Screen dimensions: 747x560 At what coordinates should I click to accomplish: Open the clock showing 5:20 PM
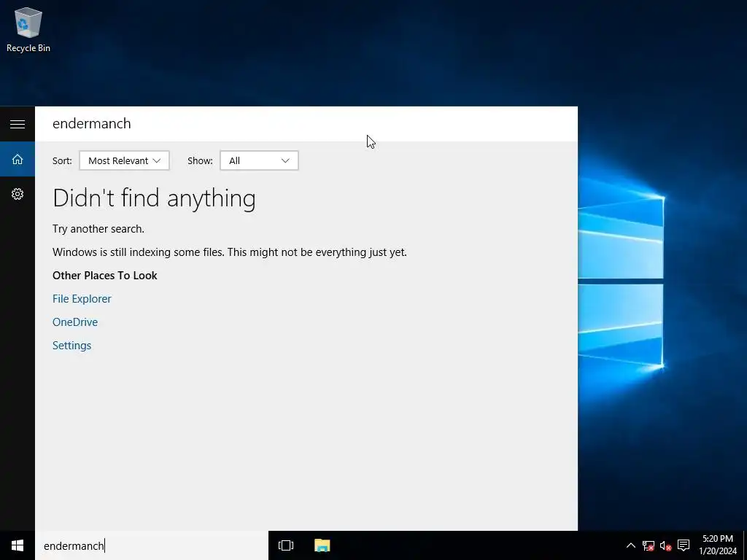point(718,545)
